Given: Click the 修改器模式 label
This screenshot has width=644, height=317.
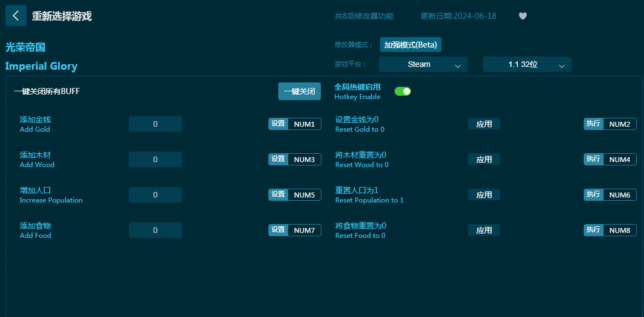Looking at the screenshot, I should pos(354,45).
